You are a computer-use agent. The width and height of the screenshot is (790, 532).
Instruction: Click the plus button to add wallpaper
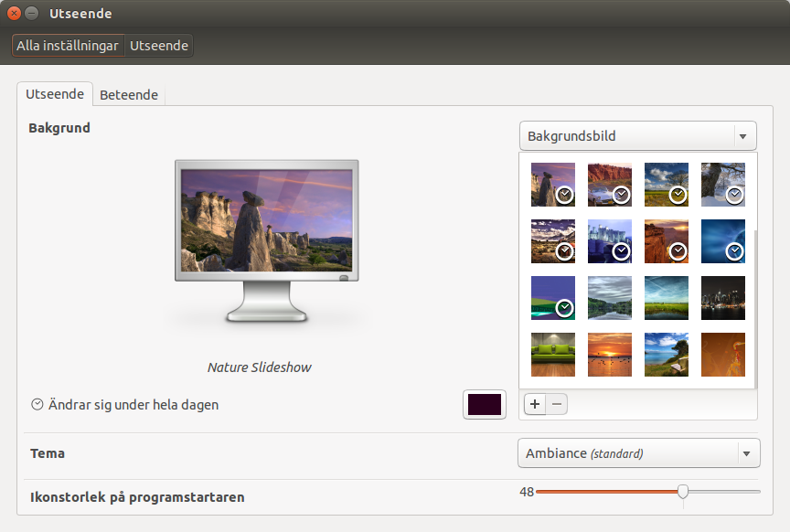point(535,404)
